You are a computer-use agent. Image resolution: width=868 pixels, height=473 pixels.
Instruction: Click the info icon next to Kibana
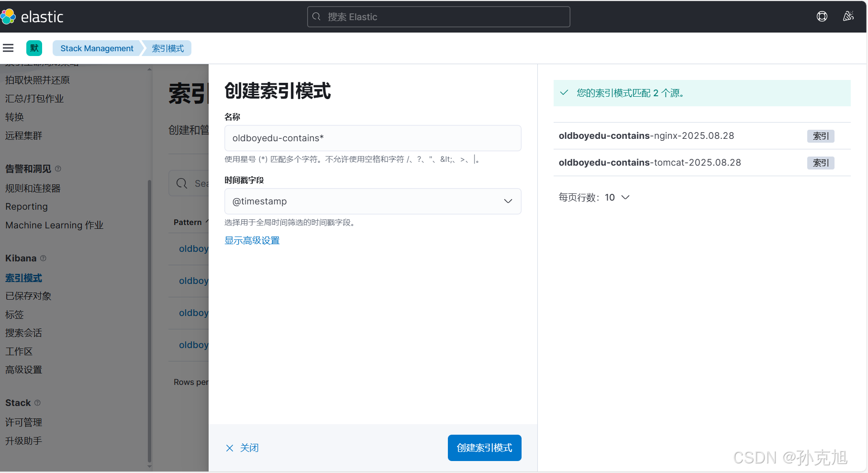[x=43, y=258]
